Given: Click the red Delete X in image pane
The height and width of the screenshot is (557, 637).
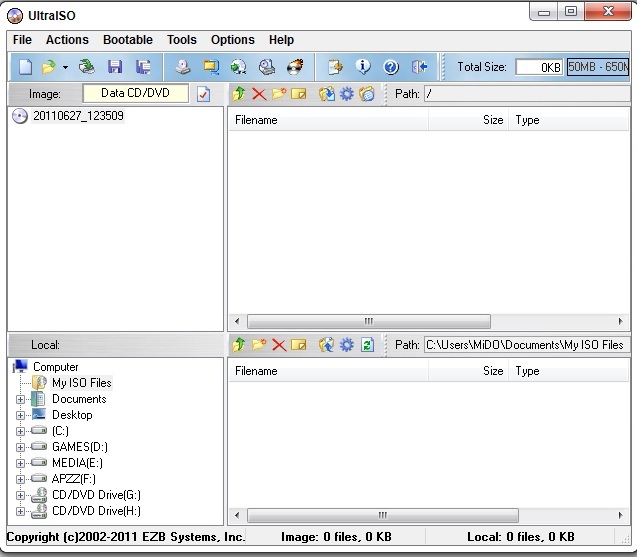Looking at the screenshot, I should pyautogui.click(x=259, y=94).
